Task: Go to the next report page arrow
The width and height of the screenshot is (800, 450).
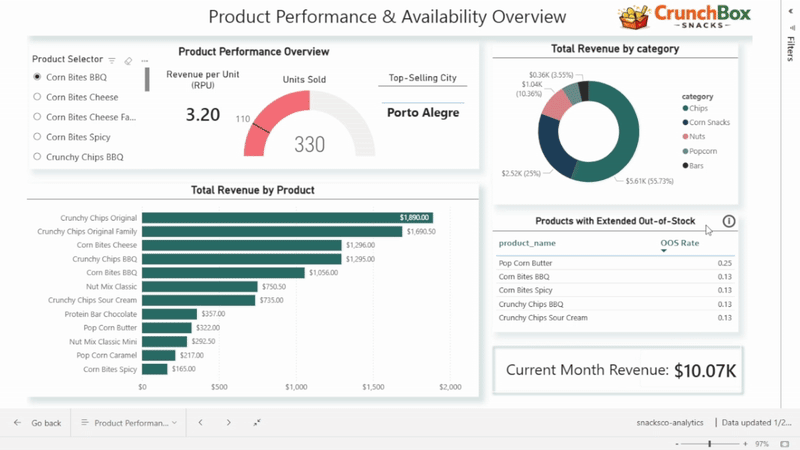Action: 228,423
